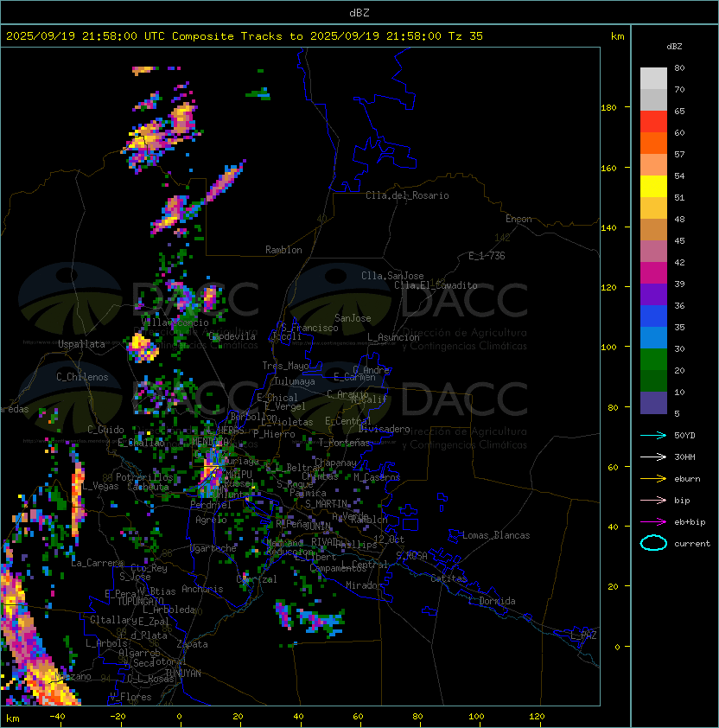This screenshot has width=719, height=728.
Task: Click the E_1-736 place label
Action: 487,255
